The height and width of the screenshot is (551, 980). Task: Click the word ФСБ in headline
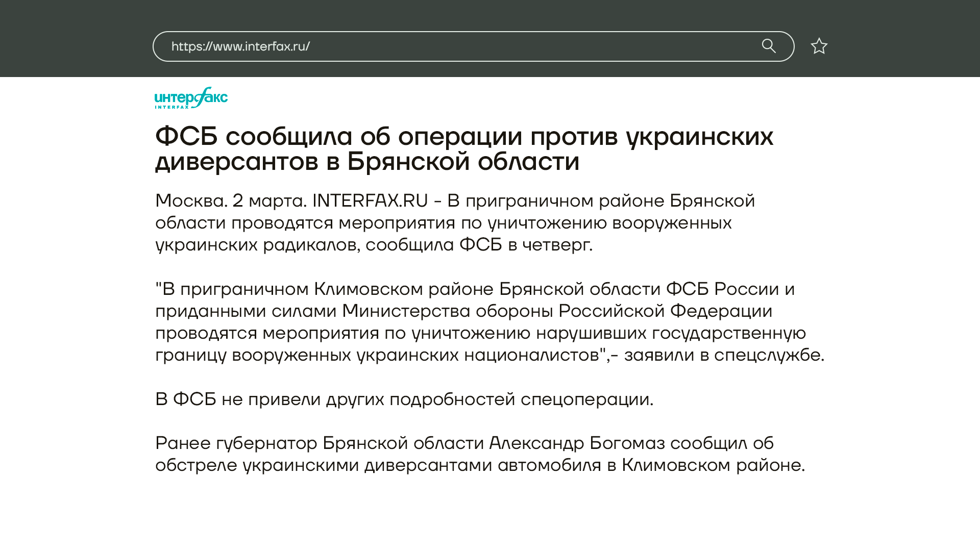pos(186,136)
